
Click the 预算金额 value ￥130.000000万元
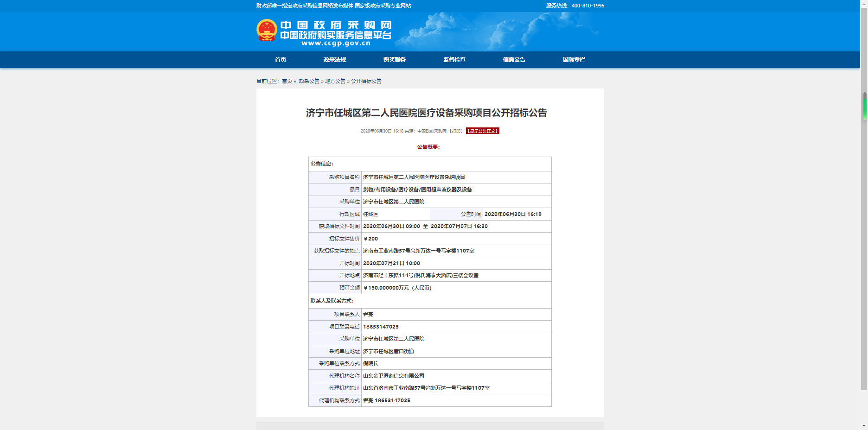point(397,288)
